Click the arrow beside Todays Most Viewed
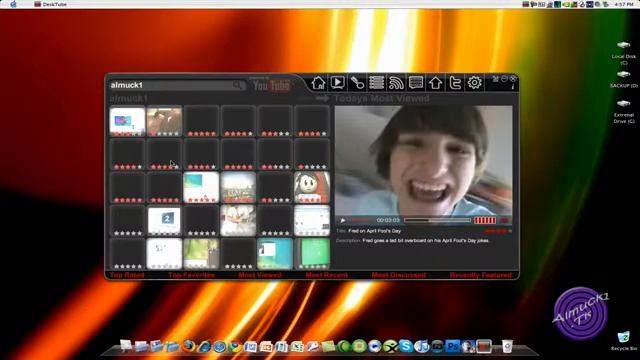This screenshot has width=640, height=360. click(x=322, y=98)
